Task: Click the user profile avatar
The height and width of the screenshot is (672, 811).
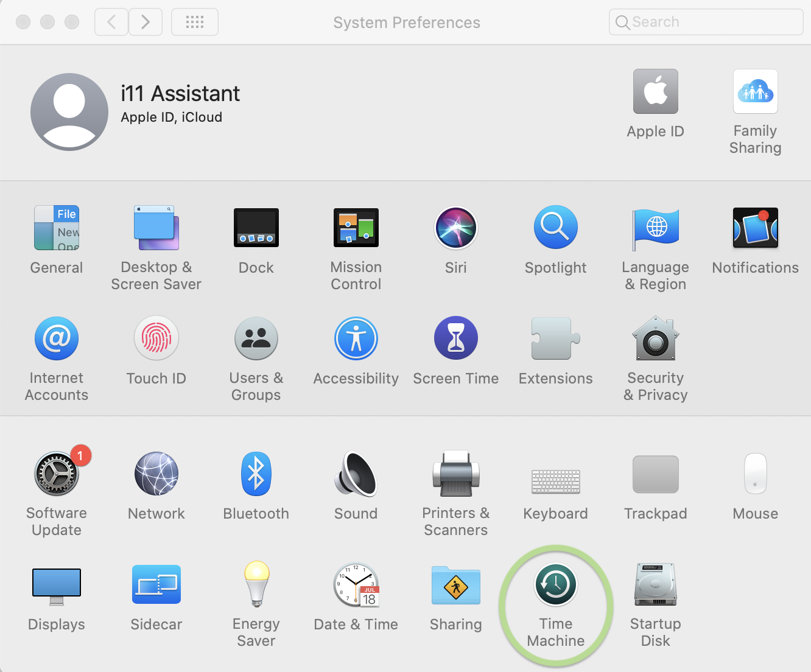Action: click(69, 112)
